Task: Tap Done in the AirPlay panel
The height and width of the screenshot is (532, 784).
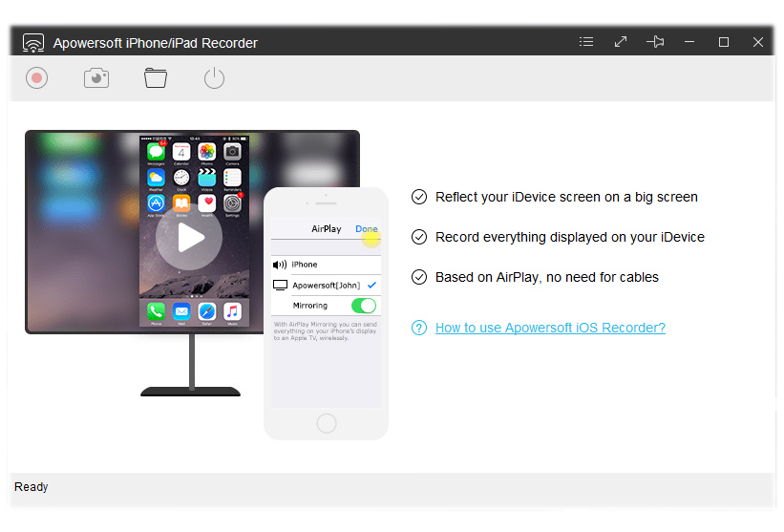Action: 366,229
